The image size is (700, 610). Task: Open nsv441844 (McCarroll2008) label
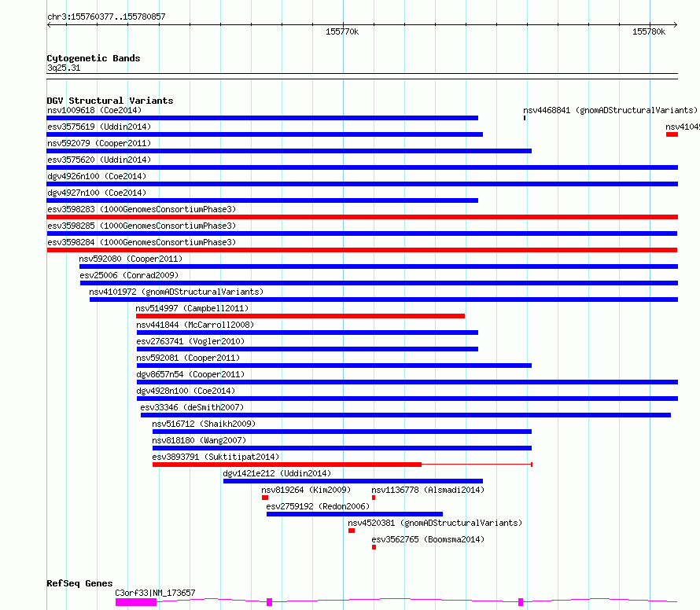click(x=195, y=325)
